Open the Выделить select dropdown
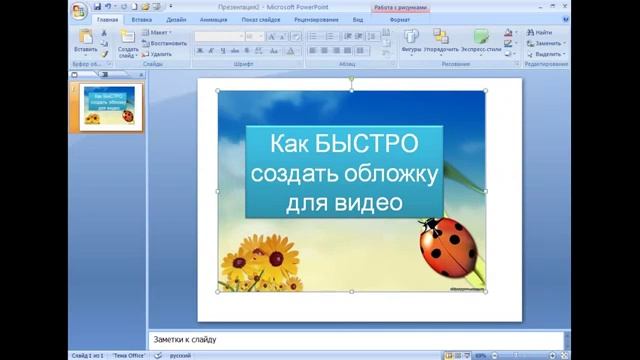The height and width of the screenshot is (360, 640). coord(546,54)
